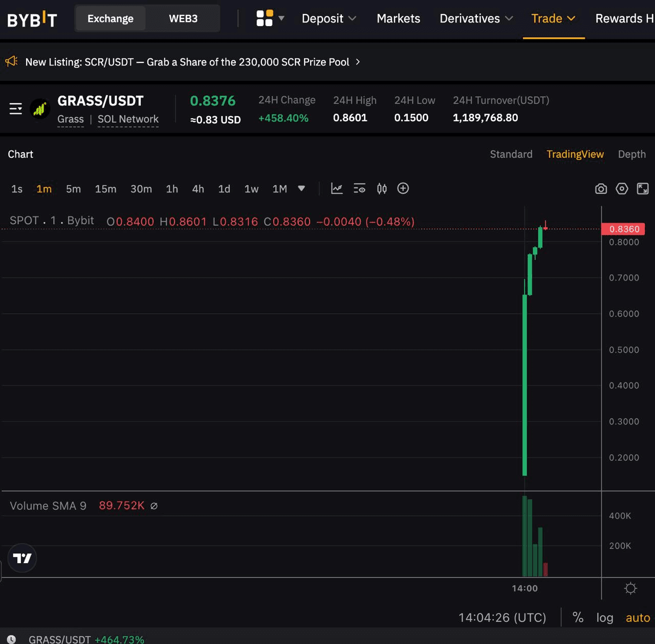
Task: Expand the apps grid dropdown arrow
Action: 281,18
